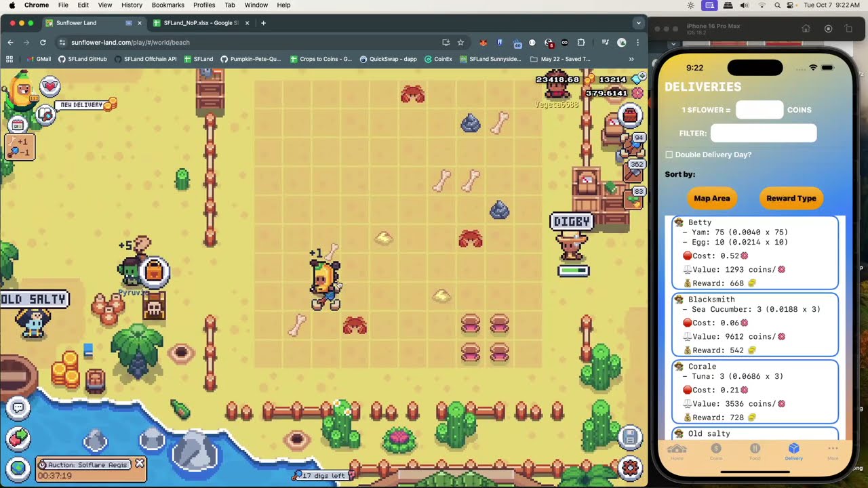
Task: Open the Chrome three-dot menu
Action: click(x=637, y=42)
